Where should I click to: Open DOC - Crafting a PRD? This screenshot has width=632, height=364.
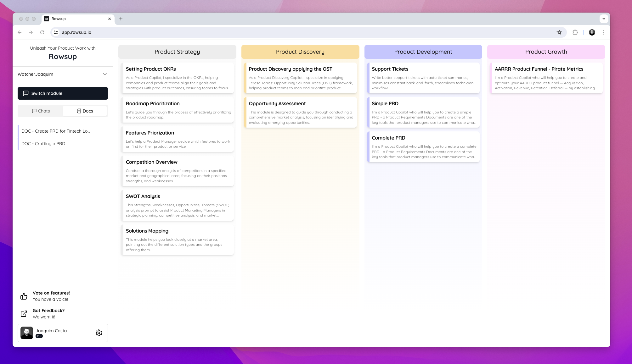(x=43, y=144)
